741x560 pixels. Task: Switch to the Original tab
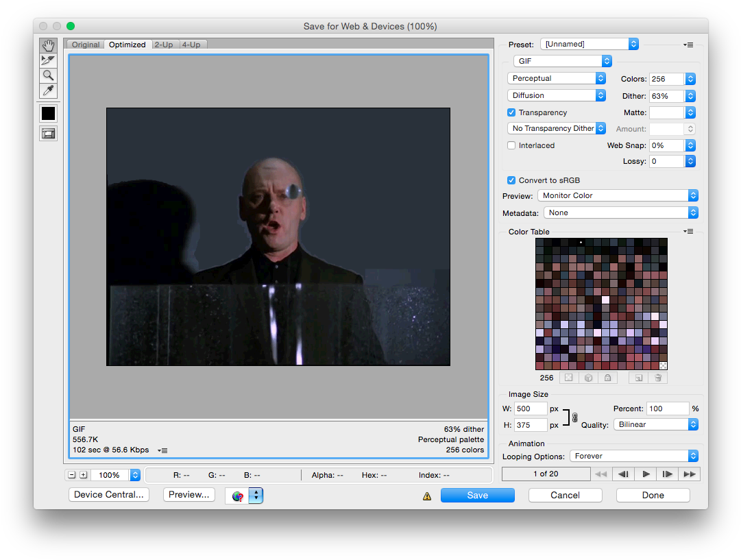click(86, 45)
